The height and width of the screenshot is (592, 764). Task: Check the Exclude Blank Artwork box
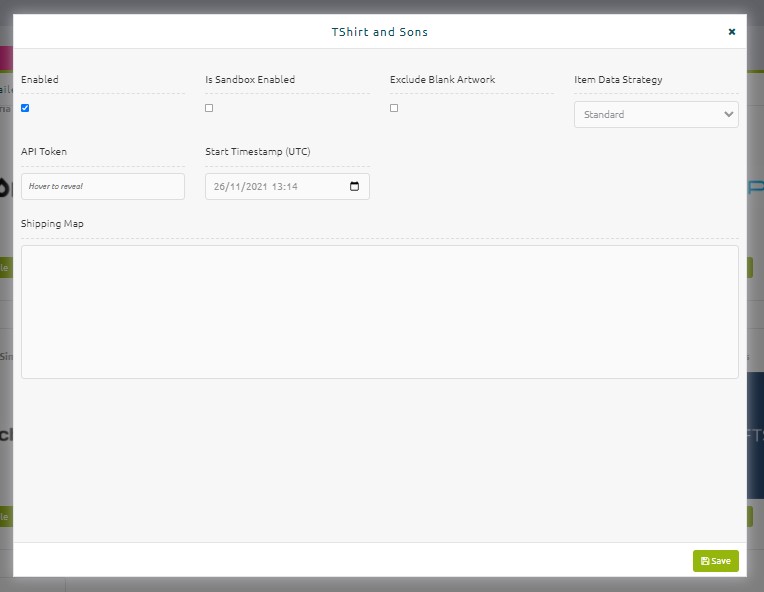point(394,108)
